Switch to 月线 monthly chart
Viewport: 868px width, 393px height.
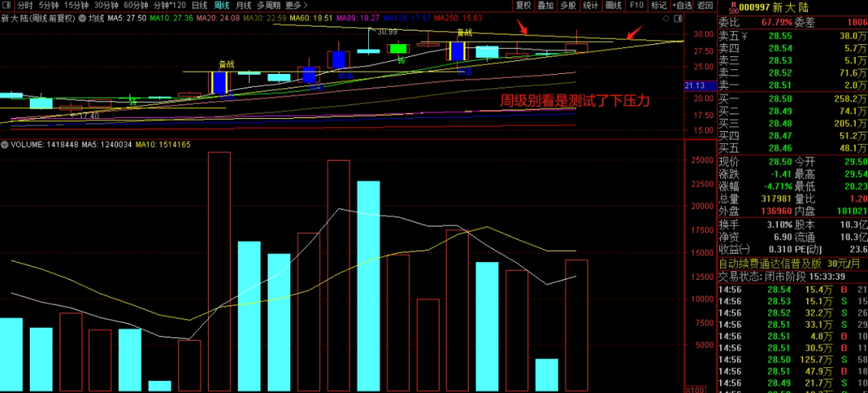tap(243, 6)
